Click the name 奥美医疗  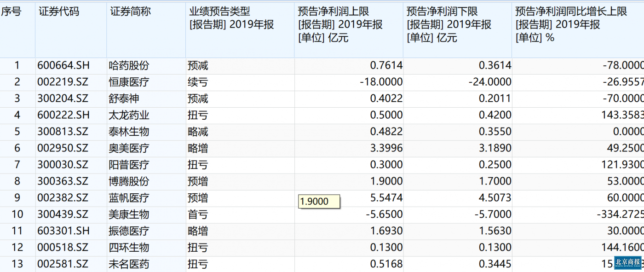click(x=129, y=149)
